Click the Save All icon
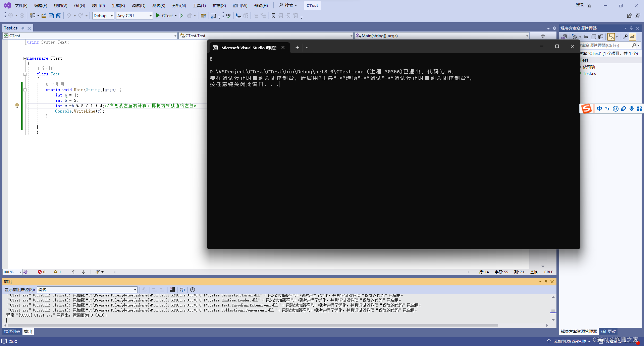The height and width of the screenshot is (346, 644). pos(59,16)
